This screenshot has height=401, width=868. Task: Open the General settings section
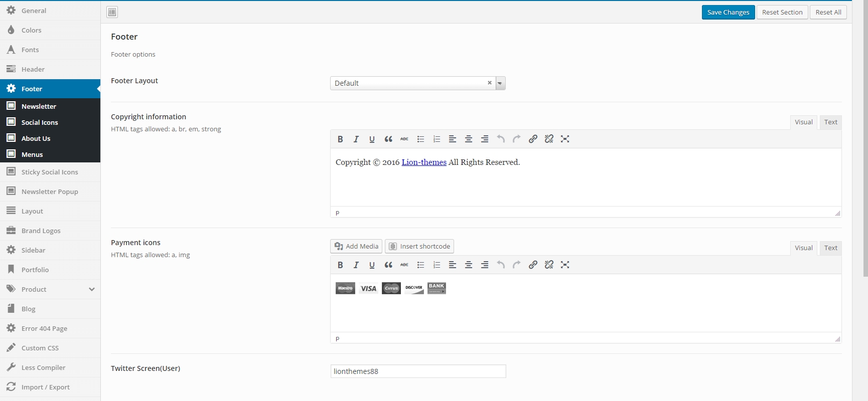(x=50, y=11)
